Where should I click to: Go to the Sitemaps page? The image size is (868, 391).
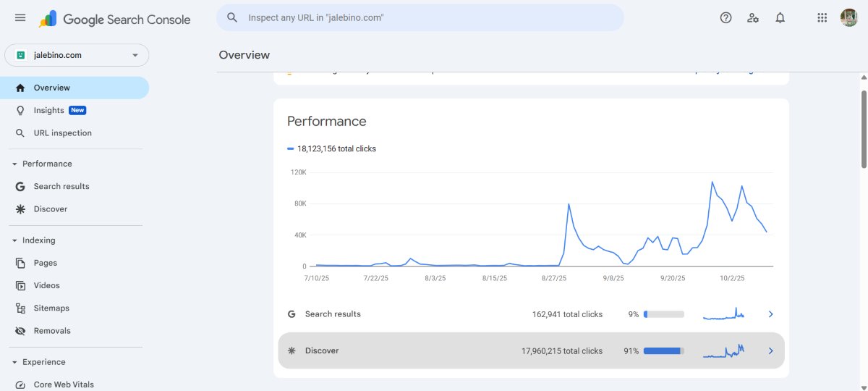pyautogui.click(x=51, y=308)
